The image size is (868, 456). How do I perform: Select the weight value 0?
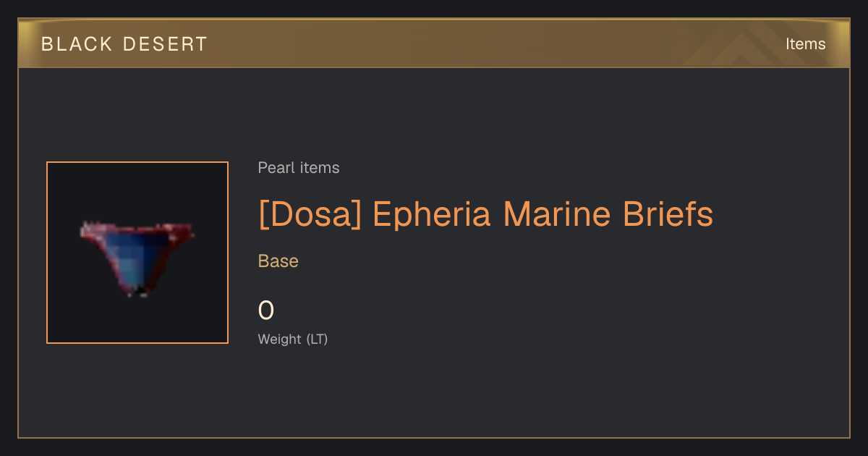pyautogui.click(x=266, y=311)
